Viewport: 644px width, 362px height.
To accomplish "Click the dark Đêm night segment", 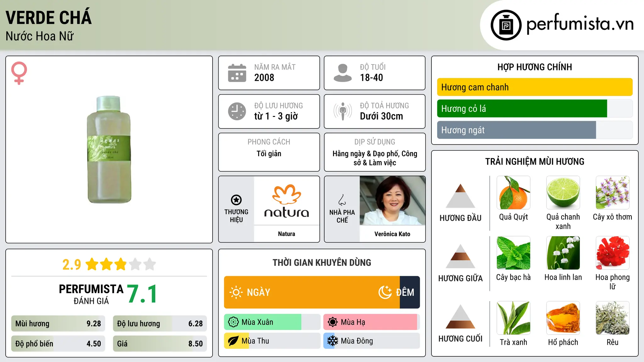I will pyautogui.click(x=410, y=292).
